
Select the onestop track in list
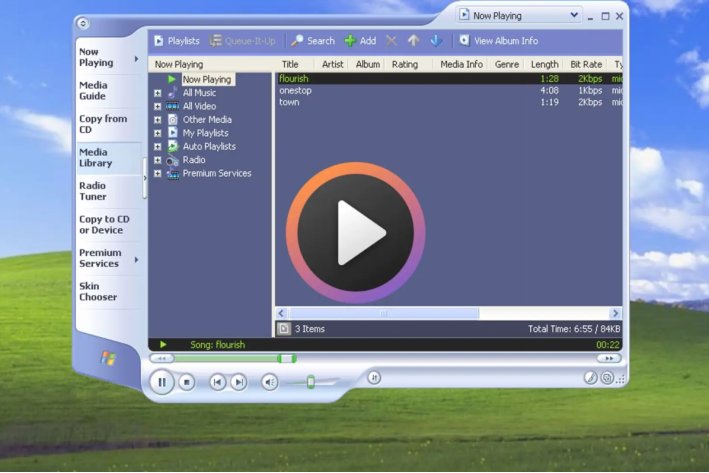(x=295, y=90)
